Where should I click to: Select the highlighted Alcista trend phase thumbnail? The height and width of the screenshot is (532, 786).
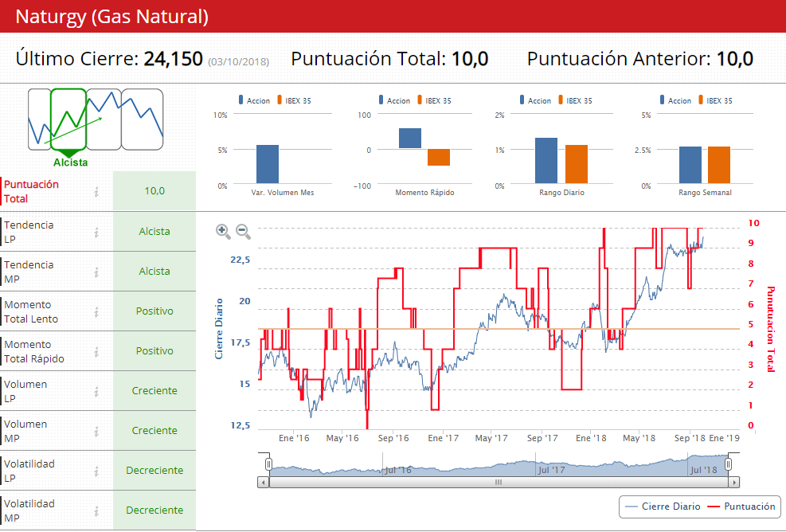[x=68, y=119]
